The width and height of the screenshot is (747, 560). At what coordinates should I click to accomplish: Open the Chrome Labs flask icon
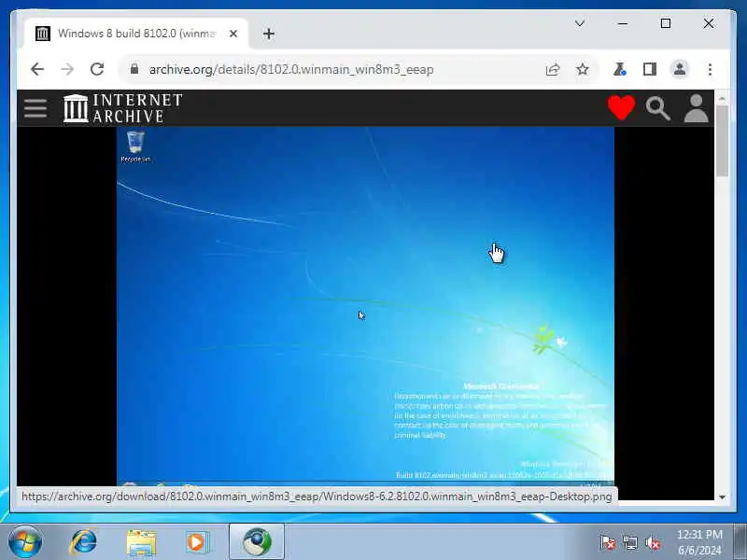point(619,69)
